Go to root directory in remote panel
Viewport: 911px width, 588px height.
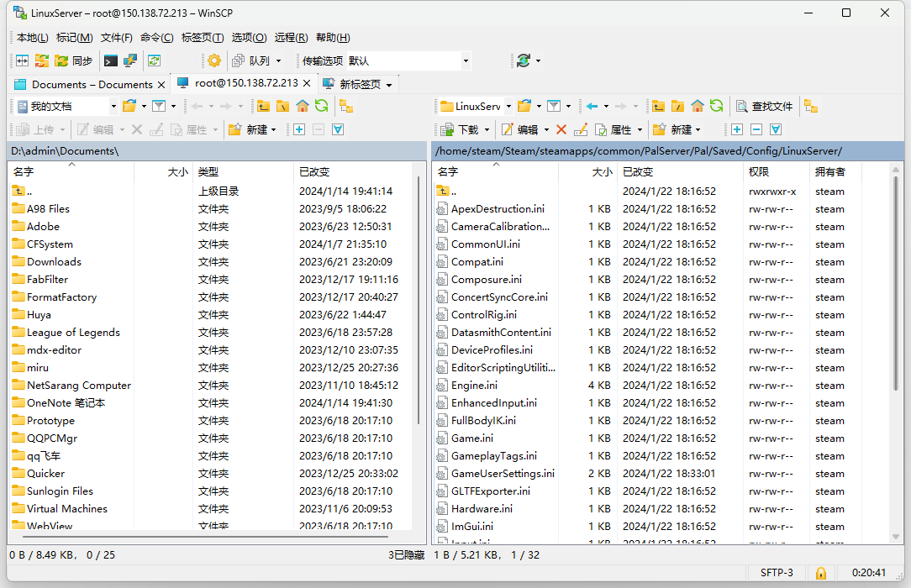pyautogui.click(x=677, y=106)
